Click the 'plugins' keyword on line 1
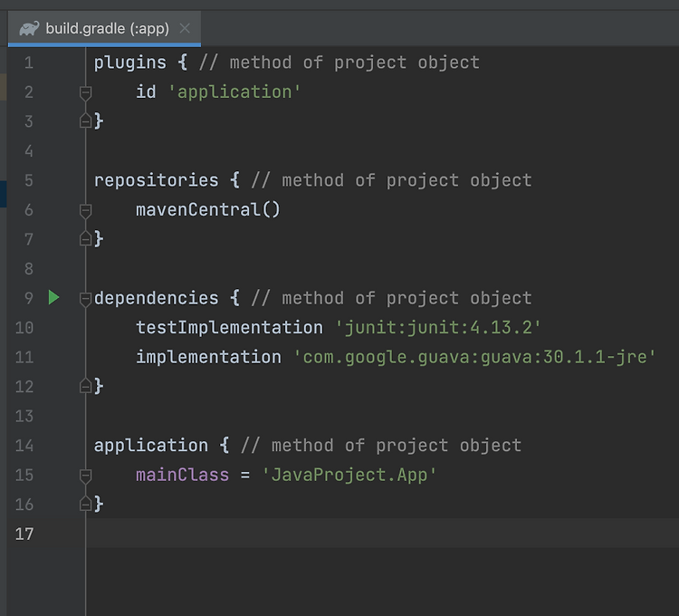Image resolution: width=679 pixels, height=616 pixels. pyautogui.click(x=129, y=63)
